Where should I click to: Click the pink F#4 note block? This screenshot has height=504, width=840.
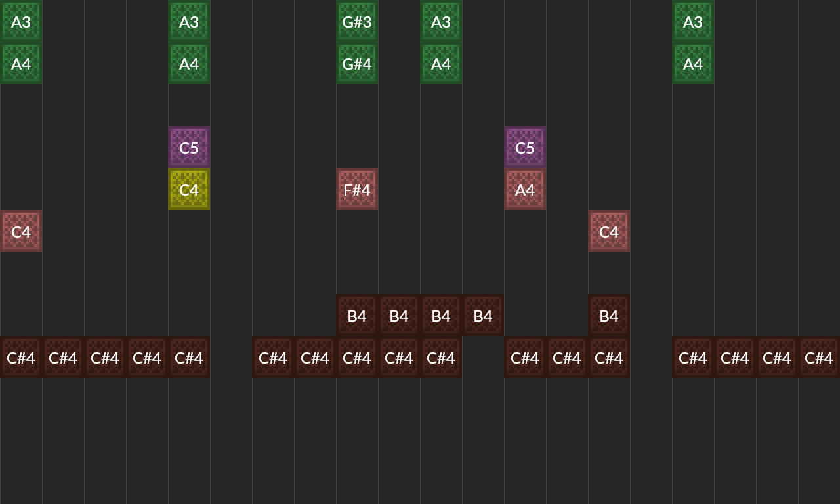click(357, 189)
